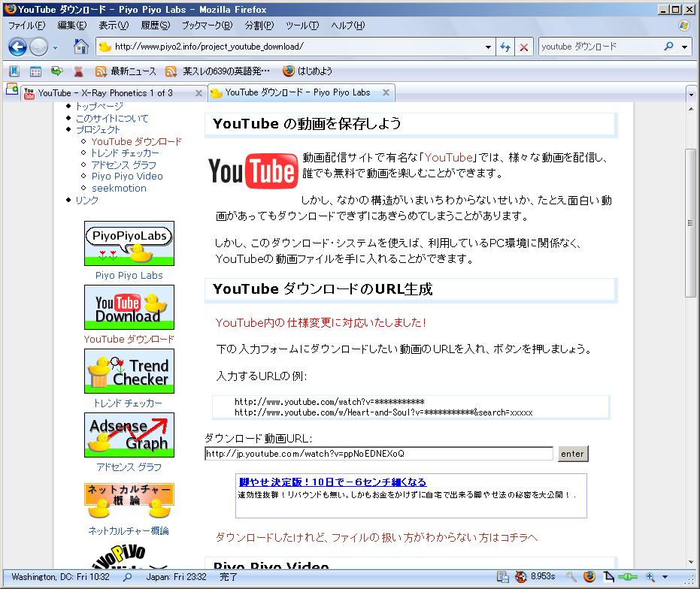The height and width of the screenshot is (589, 700).
Task: Close the Piyo Piyo Labs tab
Action: [x=386, y=92]
